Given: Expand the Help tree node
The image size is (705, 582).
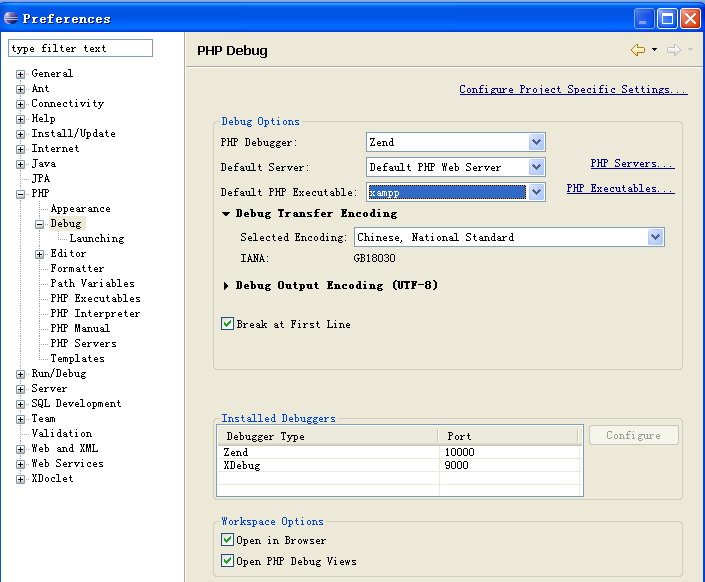Looking at the screenshot, I should [20, 119].
